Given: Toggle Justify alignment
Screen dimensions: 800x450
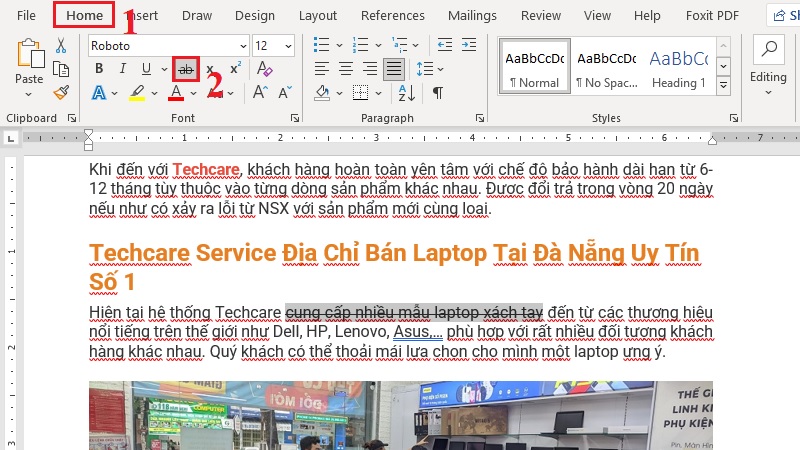Looking at the screenshot, I should 394,69.
